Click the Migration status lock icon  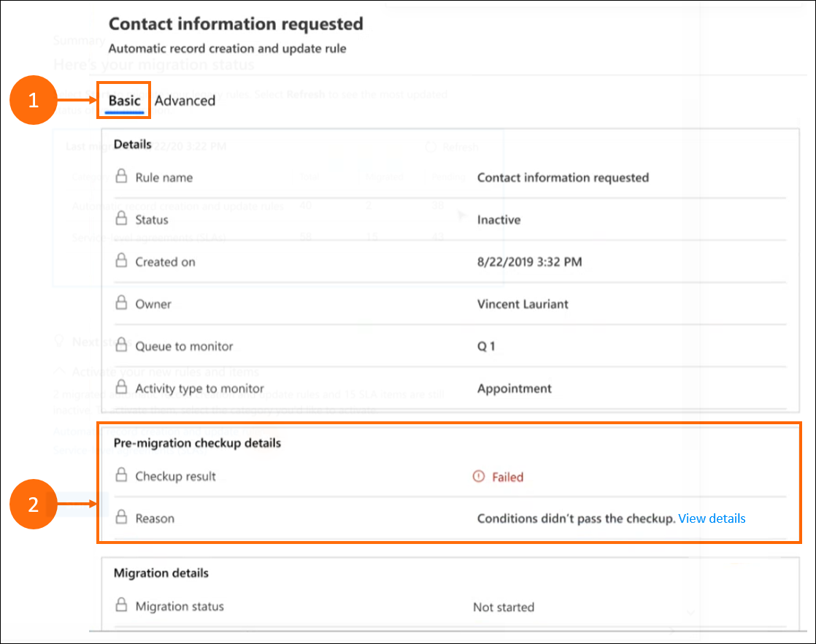click(122, 606)
